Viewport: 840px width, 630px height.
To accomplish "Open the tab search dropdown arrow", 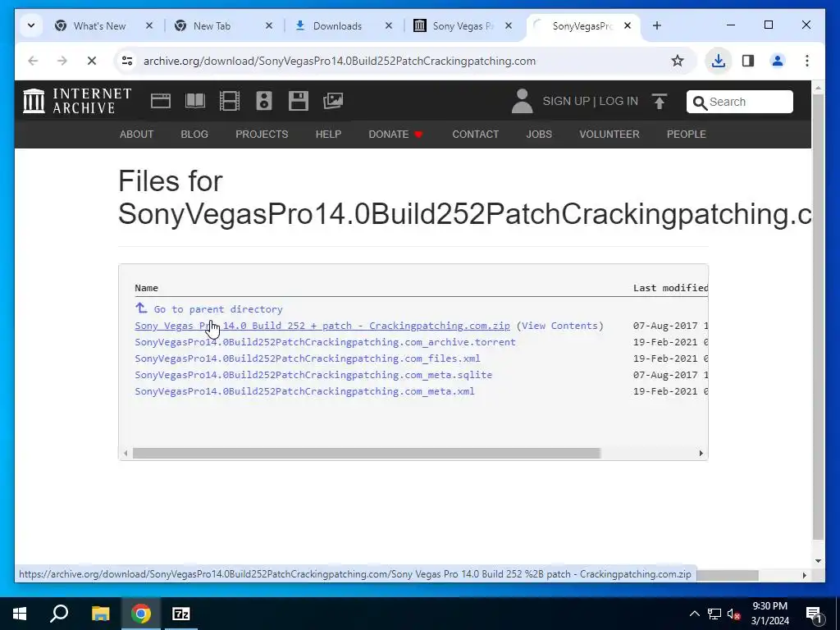I will [31, 25].
